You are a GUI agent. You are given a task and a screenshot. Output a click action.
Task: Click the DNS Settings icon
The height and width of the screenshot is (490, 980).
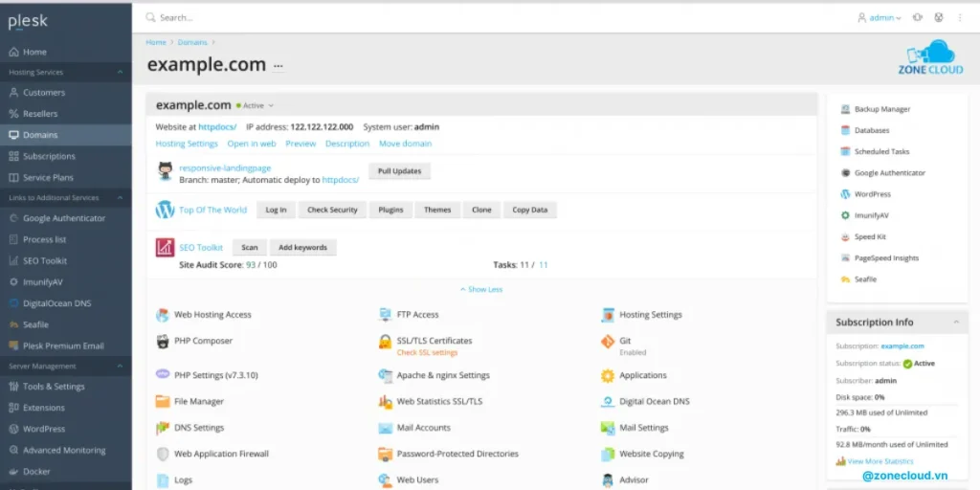(163, 428)
